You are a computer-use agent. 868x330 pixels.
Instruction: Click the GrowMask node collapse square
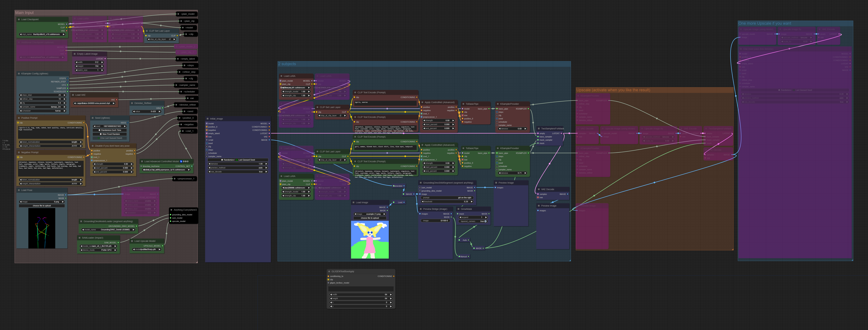coord(459,209)
